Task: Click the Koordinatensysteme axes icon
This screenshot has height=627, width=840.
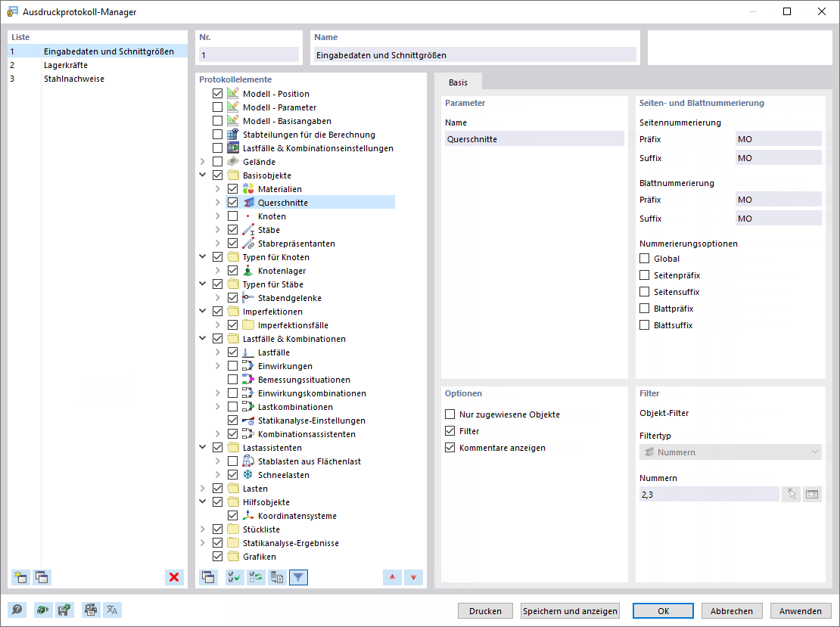Action: point(248,516)
